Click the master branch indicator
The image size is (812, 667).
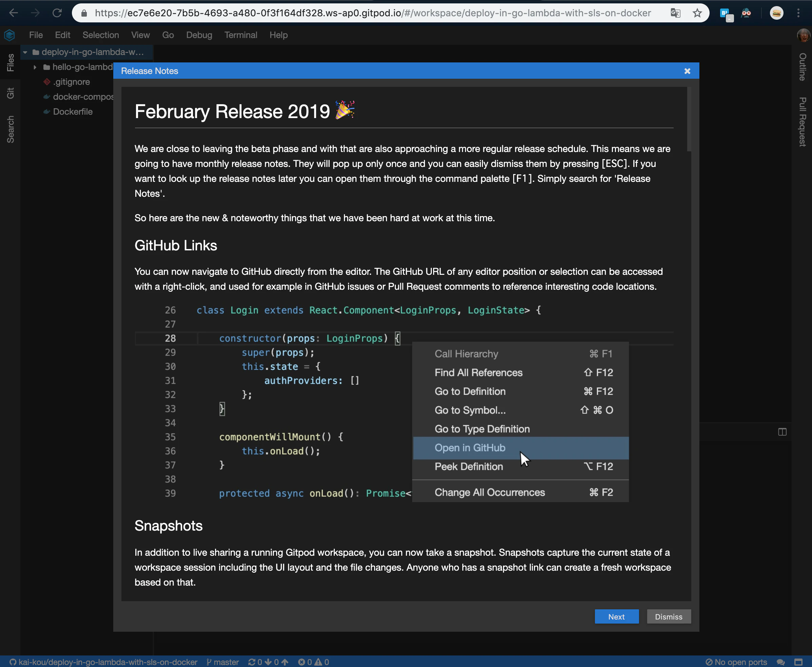click(223, 662)
